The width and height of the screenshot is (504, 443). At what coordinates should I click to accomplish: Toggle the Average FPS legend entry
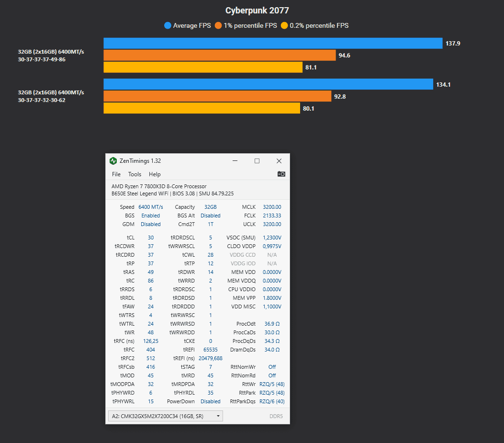pyautogui.click(x=187, y=25)
